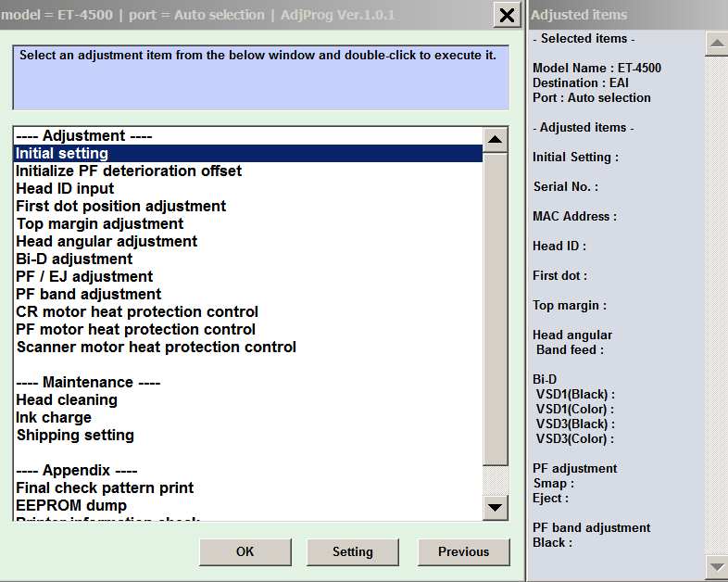Select Shipping setting item
This screenshot has height=582, width=728.
(x=248, y=436)
